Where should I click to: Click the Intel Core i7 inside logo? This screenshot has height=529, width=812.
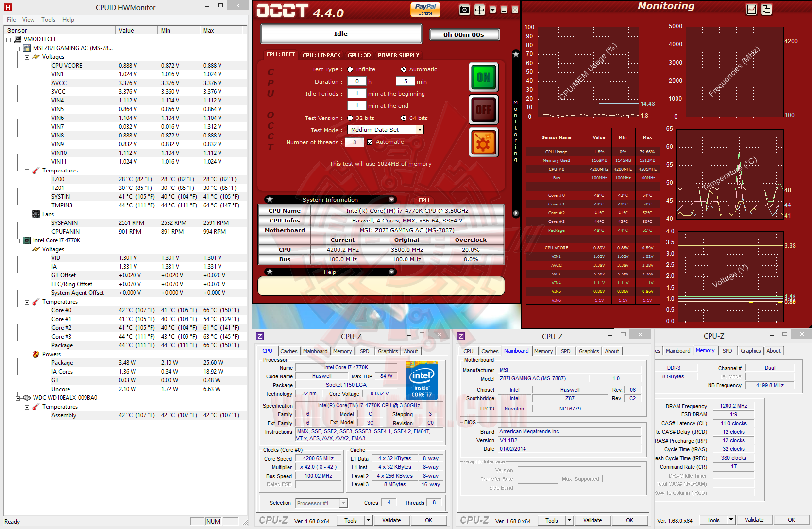coord(422,380)
